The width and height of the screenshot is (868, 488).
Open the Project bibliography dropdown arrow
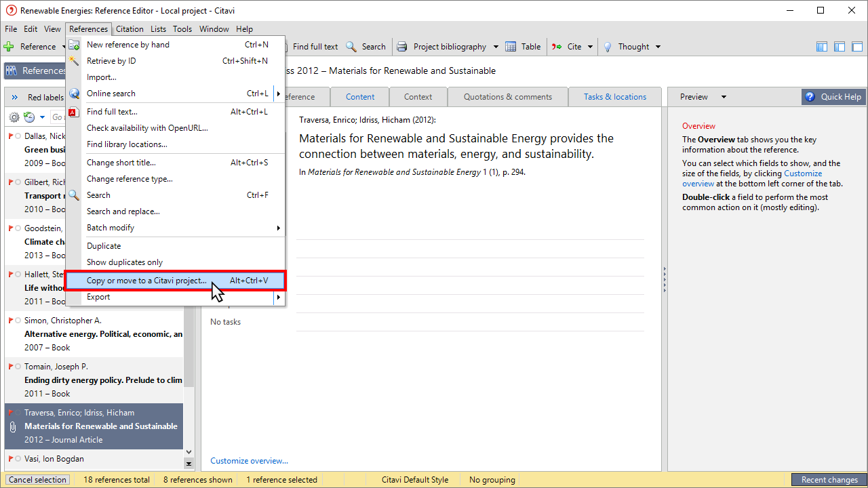(x=496, y=47)
